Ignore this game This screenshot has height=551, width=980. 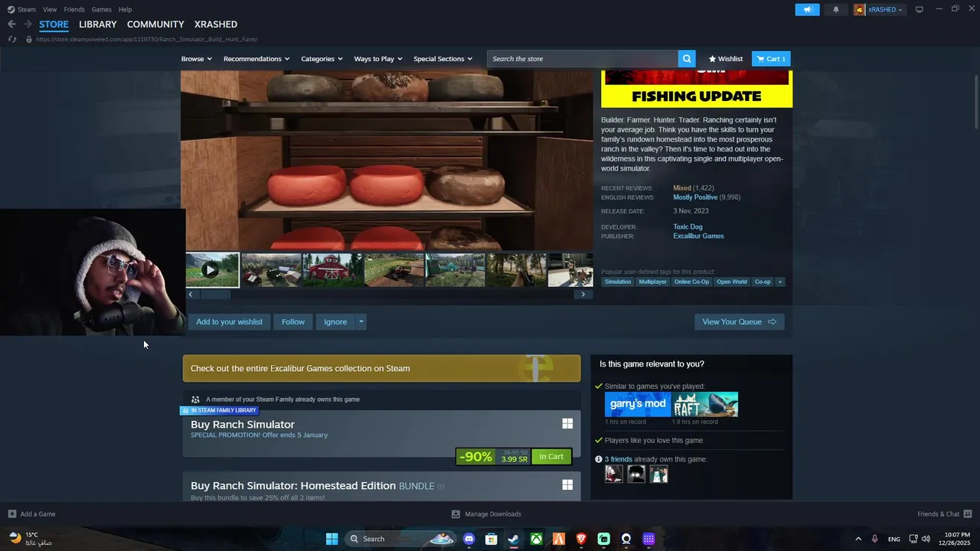(335, 321)
